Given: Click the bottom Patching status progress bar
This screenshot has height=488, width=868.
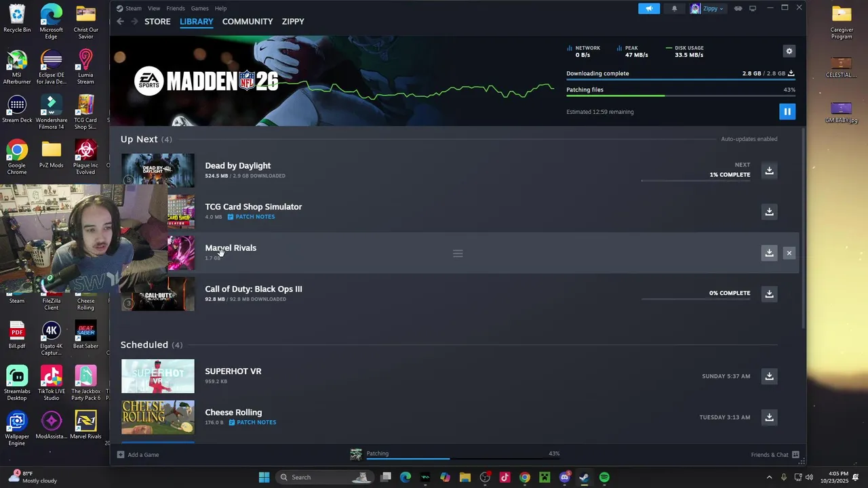Looking at the screenshot, I should coord(463,459).
